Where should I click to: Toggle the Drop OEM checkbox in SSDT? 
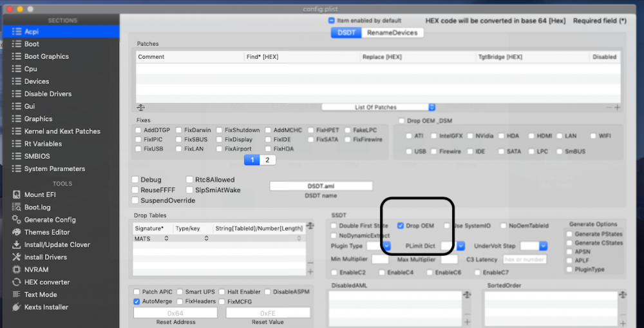click(x=401, y=226)
